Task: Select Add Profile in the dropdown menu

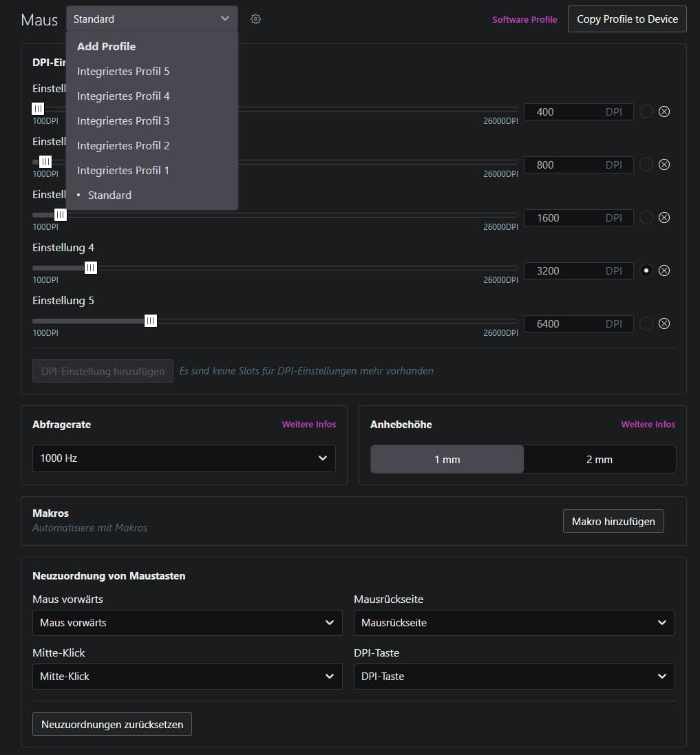Action: 106,47
